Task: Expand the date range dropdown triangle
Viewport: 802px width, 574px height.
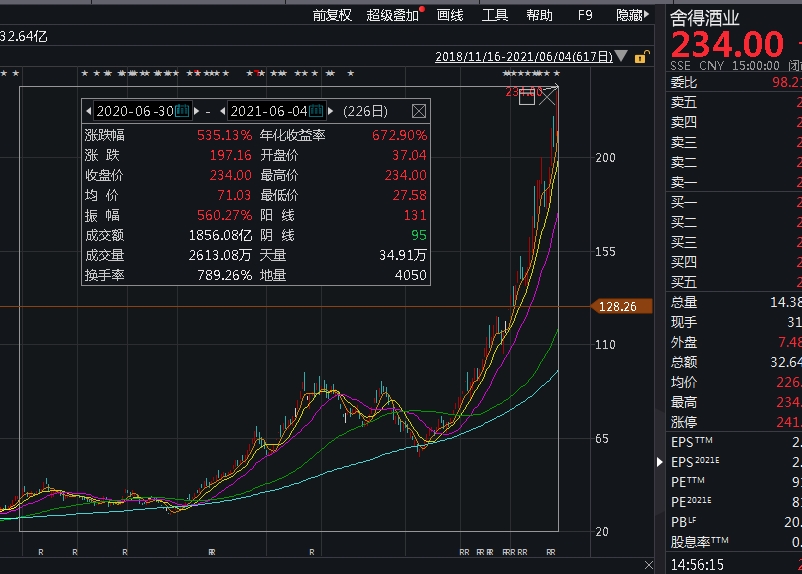Action: pos(622,57)
